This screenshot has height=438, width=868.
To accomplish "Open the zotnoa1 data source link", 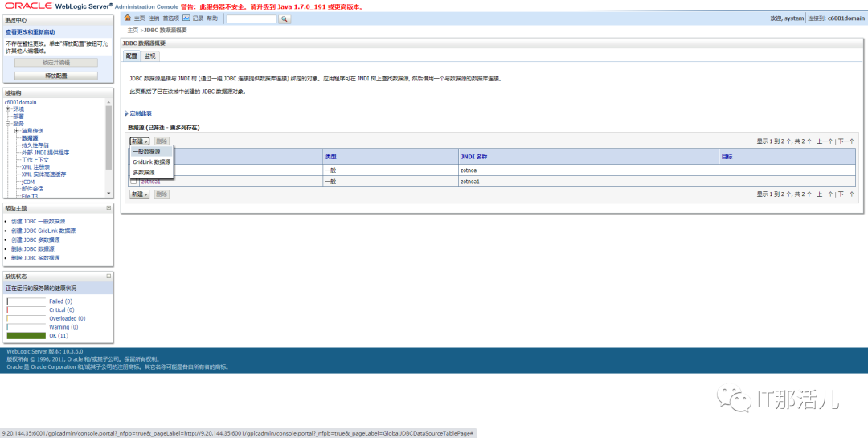I will coord(150,182).
